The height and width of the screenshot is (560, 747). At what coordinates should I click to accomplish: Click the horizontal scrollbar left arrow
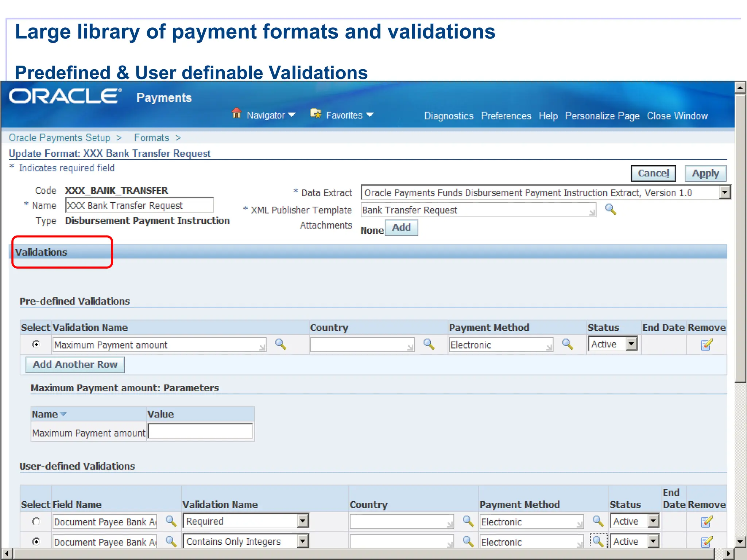7,553
